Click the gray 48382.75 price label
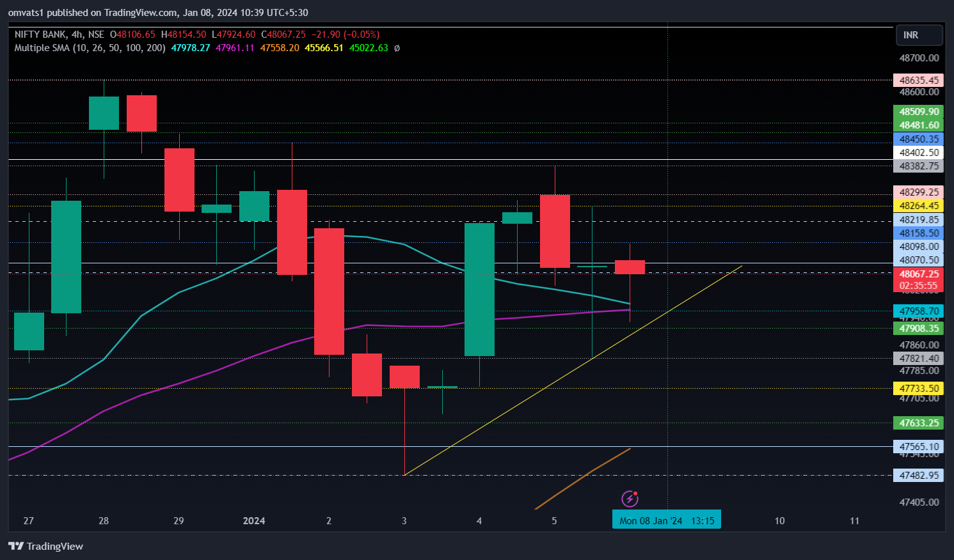 point(918,166)
